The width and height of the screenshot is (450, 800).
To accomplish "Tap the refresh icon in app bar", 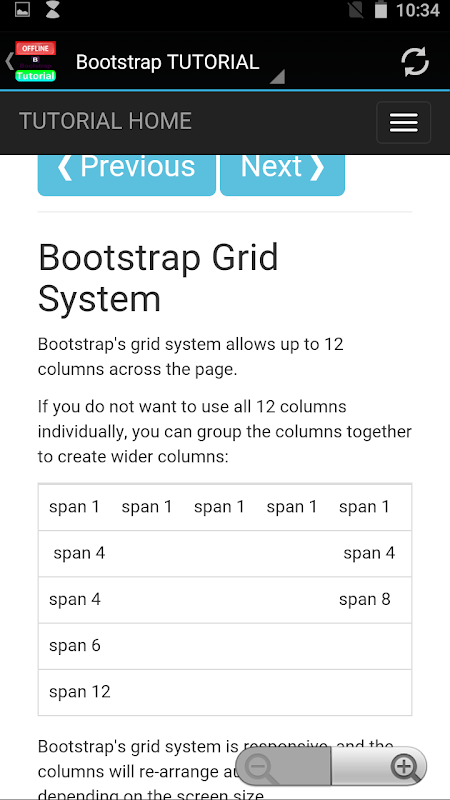I will 415,62.
